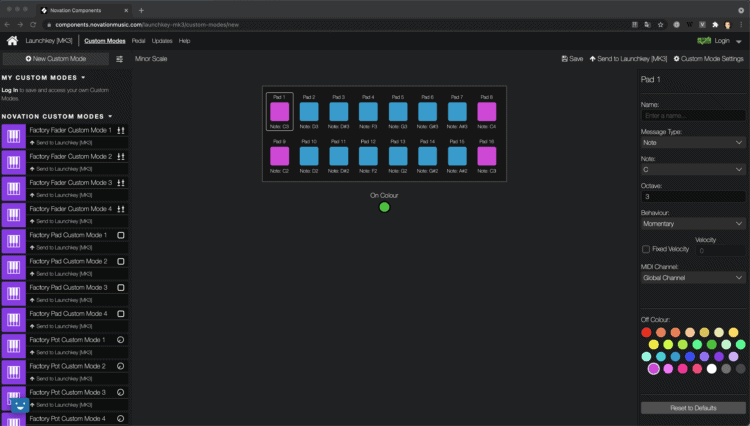Viewport: 750px width, 426px height.
Task: Select Pad 8 in the grid
Action: 486,112
